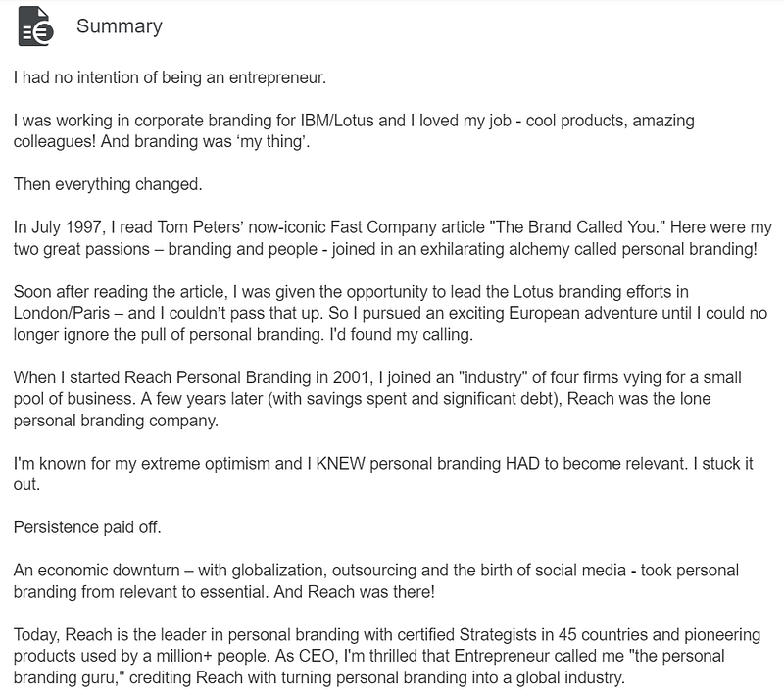784x697 pixels.
Task: Click the paragraph about an economic downturn
Action: pyautogui.click(x=376, y=581)
